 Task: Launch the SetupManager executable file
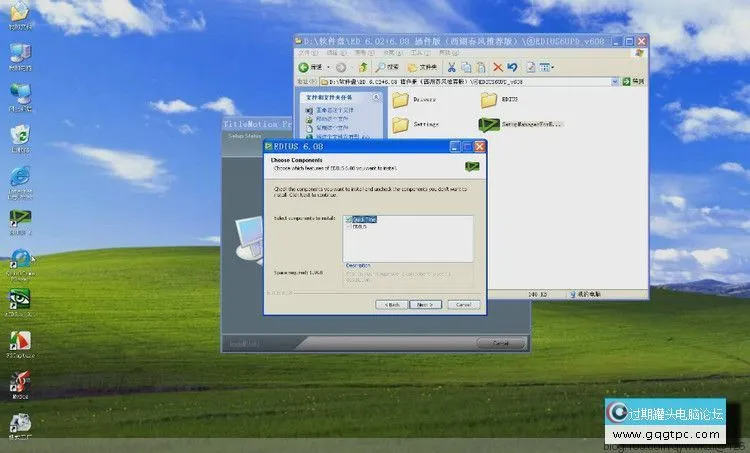click(489, 125)
